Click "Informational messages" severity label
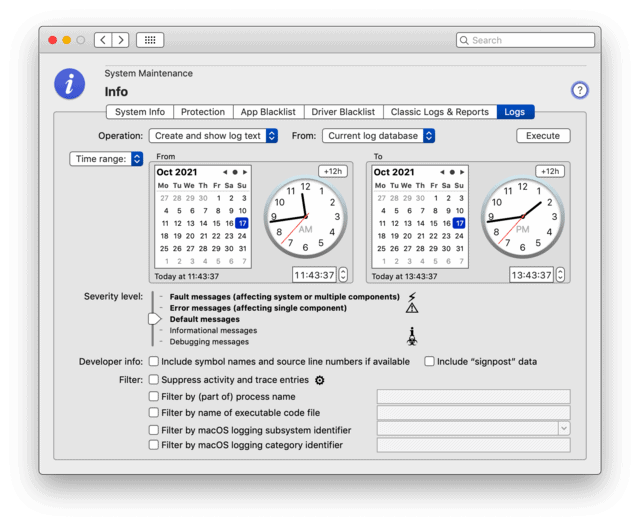 point(213,331)
